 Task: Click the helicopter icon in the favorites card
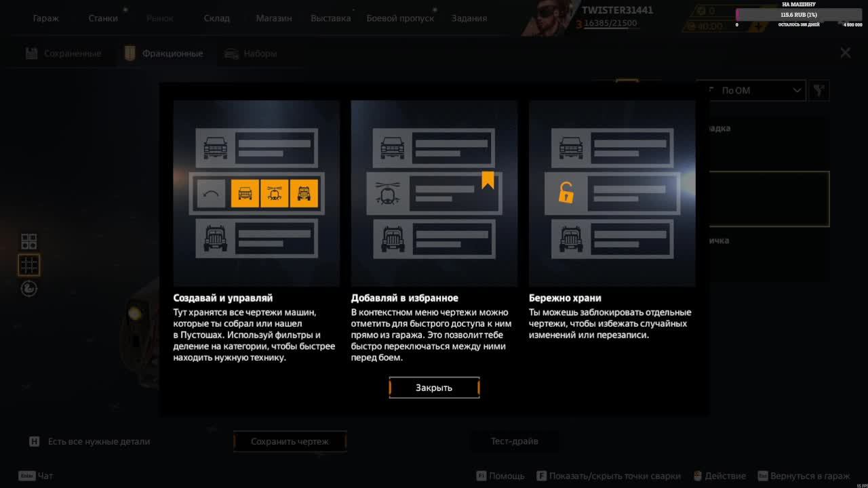click(x=387, y=194)
